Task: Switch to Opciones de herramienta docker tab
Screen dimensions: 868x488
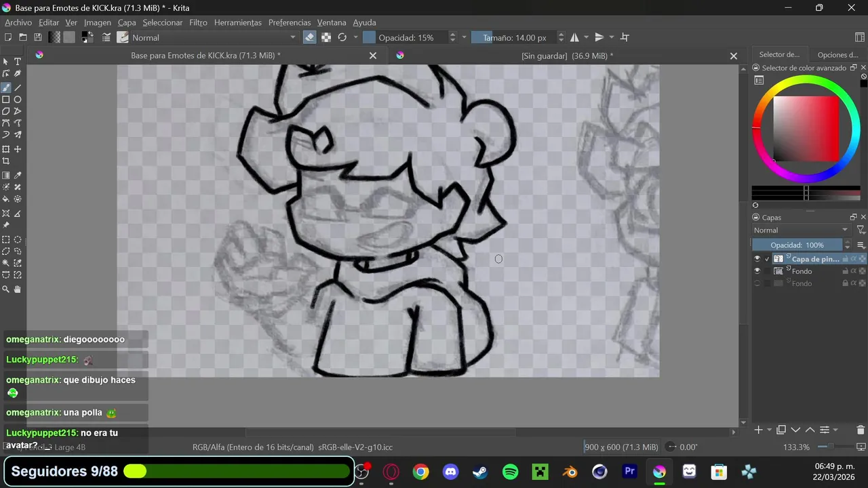Action: click(x=837, y=55)
